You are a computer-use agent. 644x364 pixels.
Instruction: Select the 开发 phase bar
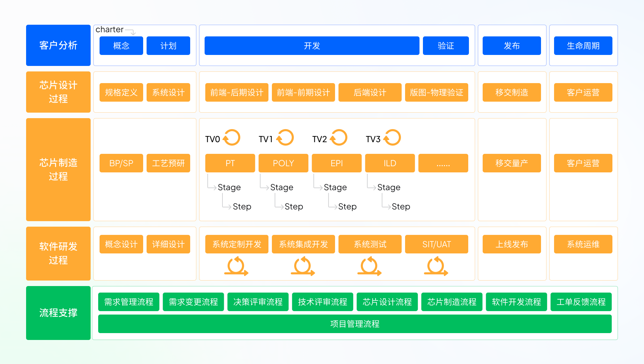pos(312,46)
